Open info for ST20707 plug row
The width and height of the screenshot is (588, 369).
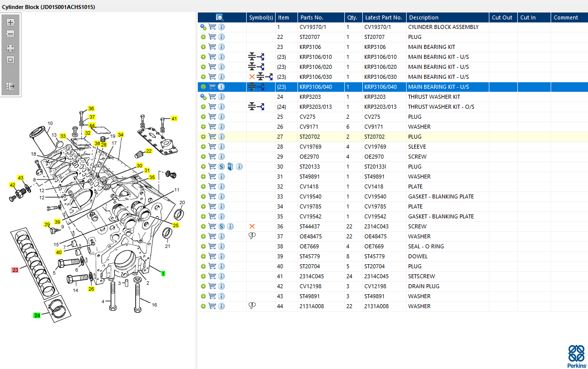(x=221, y=37)
